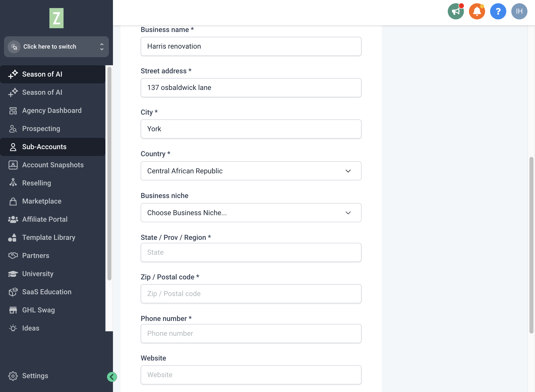Screen dimensions: 535x392
Task: Click the main page vertical scrollbar
Action: pyautogui.click(x=531, y=245)
